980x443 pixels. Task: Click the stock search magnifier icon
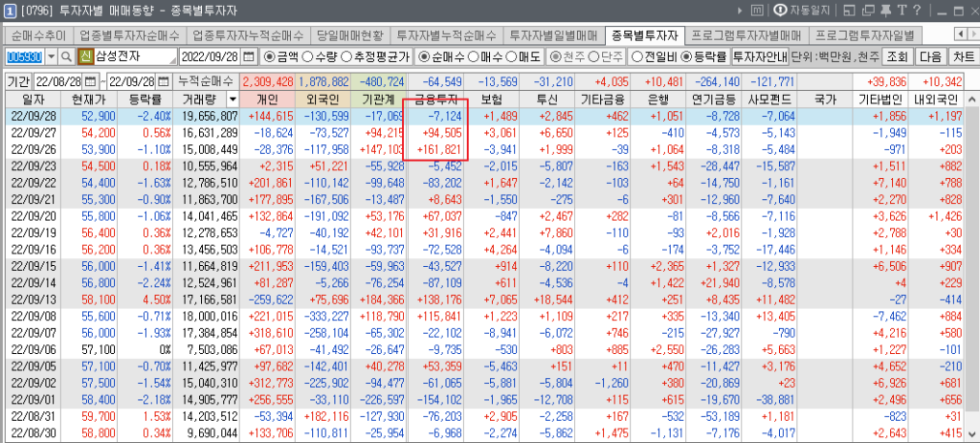[66, 57]
